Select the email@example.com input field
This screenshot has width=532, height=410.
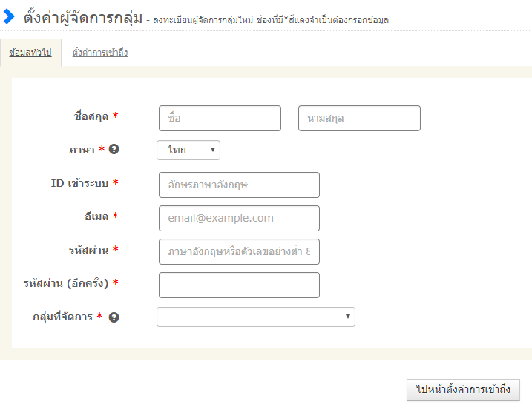point(239,219)
